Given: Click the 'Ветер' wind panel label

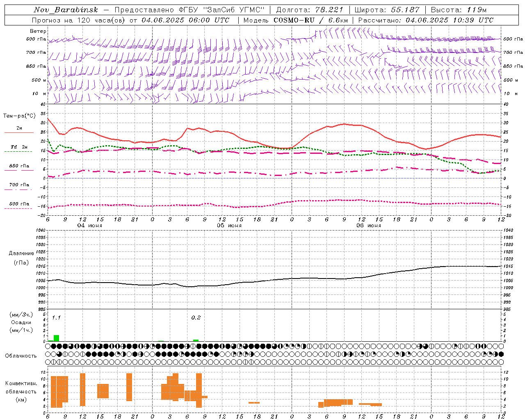Looking at the screenshot, I should tap(38, 31).
